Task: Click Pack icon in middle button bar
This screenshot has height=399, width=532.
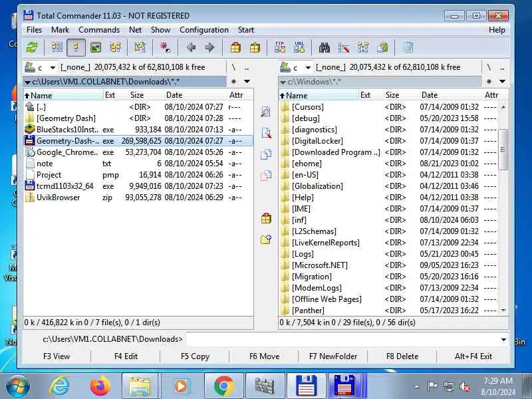Action: pyautogui.click(x=266, y=218)
